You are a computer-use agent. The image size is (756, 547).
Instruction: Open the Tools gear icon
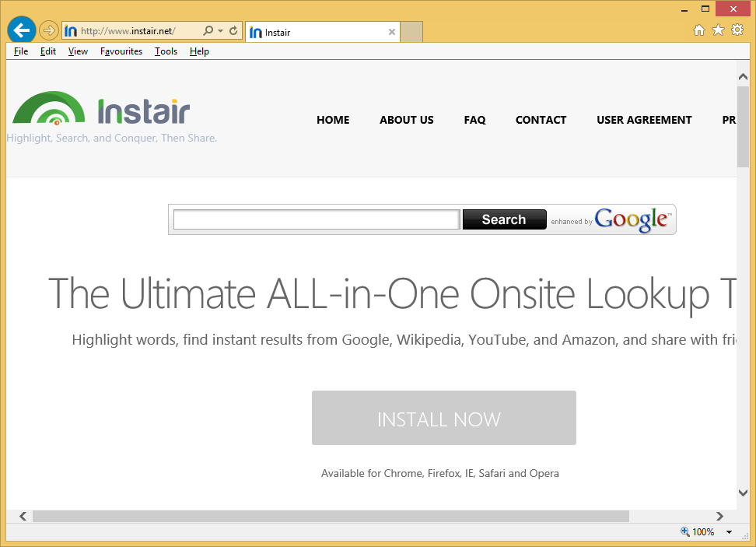click(x=737, y=30)
